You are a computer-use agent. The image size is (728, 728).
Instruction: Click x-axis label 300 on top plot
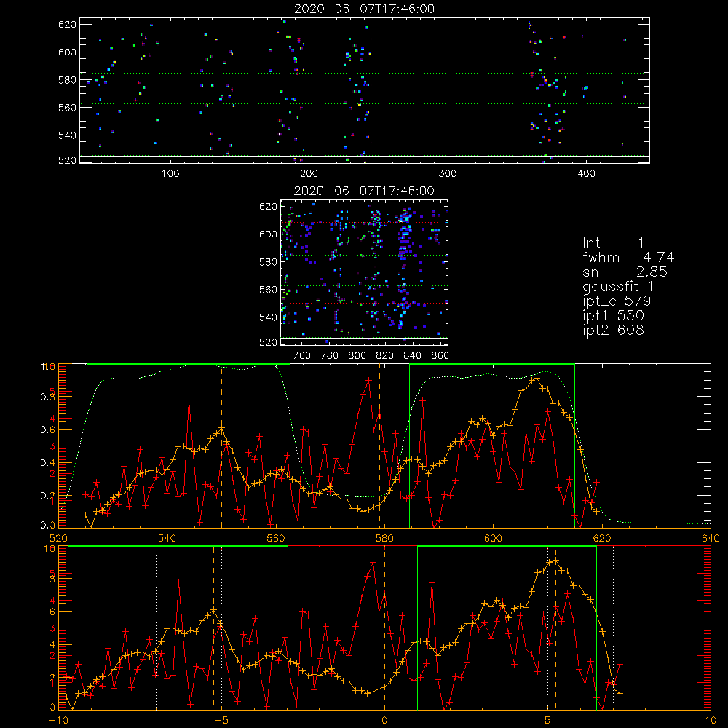click(448, 174)
